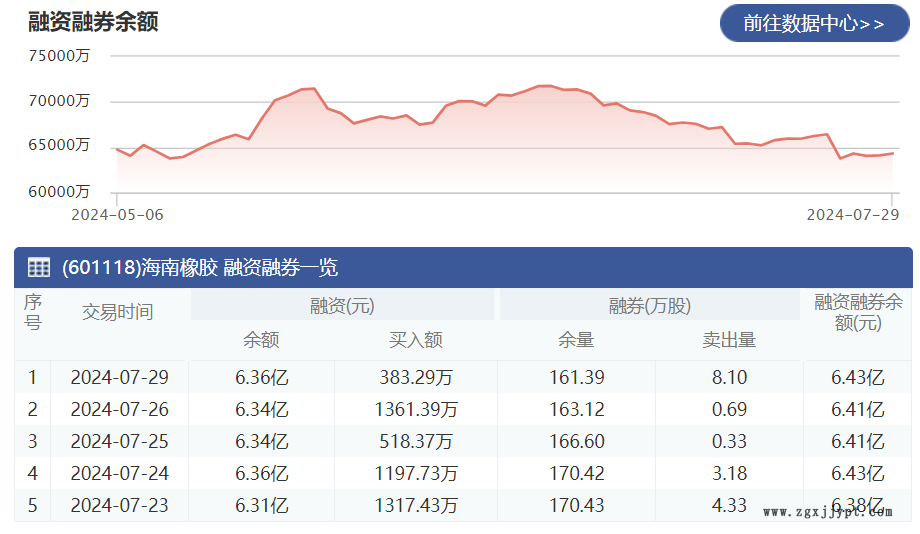920x534 pixels.
Task: Click the 融资(元) group header
Action: pos(342,306)
